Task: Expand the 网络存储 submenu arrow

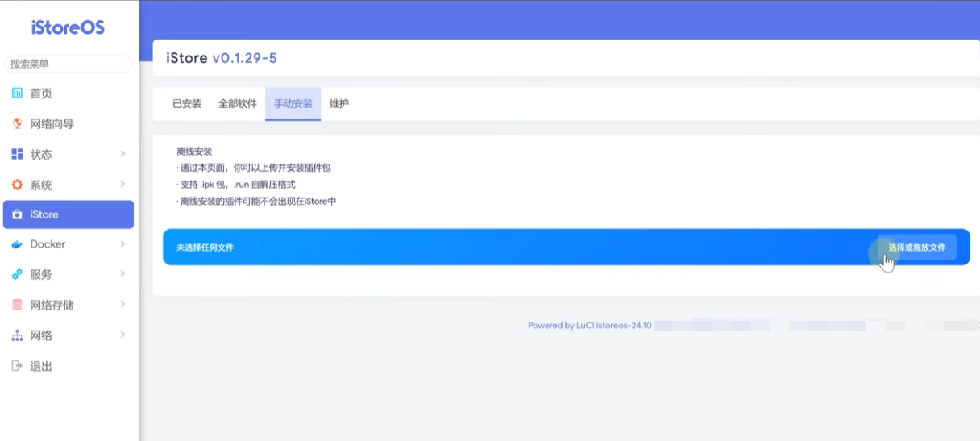Action: (x=122, y=304)
